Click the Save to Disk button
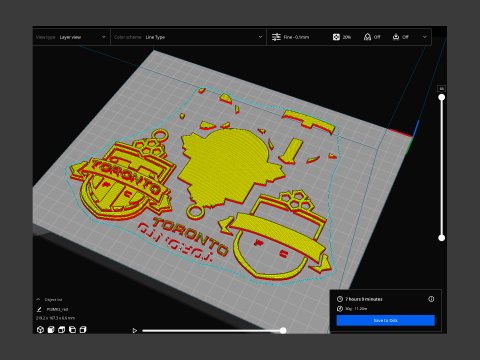Image resolution: width=480 pixels, height=360 pixels. pyautogui.click(x=386, y=320)
